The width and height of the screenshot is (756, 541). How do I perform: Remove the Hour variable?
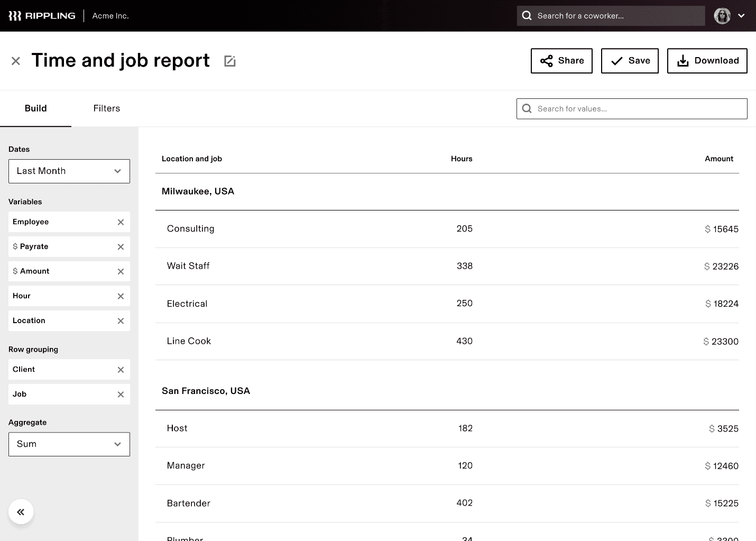[121, 296]
